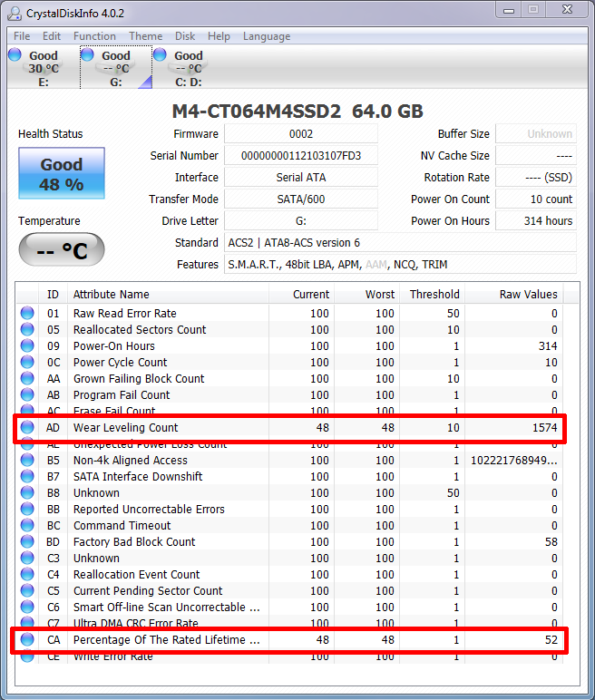Select disk E: with 30 °C status

pos(43,68)
